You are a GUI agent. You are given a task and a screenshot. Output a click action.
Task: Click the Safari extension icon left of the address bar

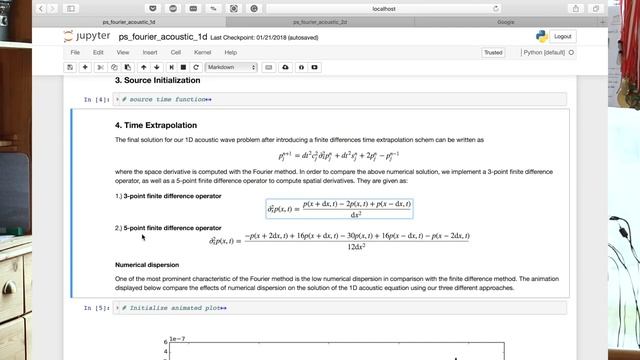tap(254, 9)
